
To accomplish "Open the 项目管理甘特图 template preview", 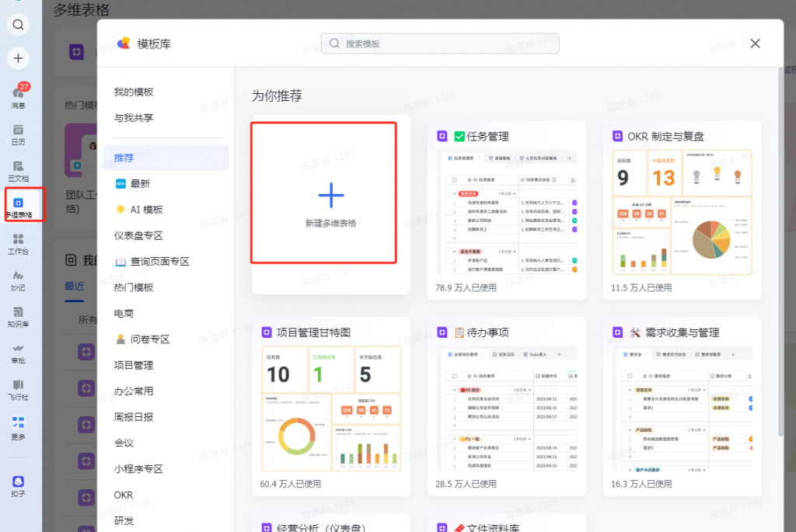I will (x=331, y=409).
